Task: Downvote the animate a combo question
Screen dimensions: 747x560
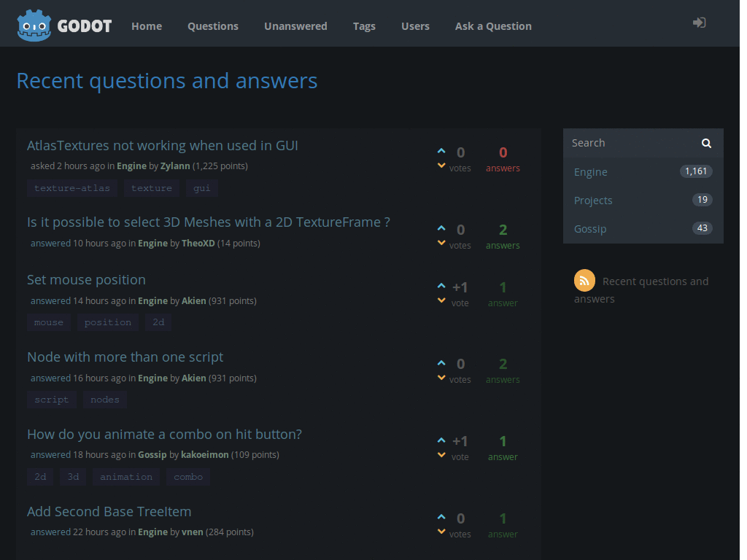Action: pos(441,455)
